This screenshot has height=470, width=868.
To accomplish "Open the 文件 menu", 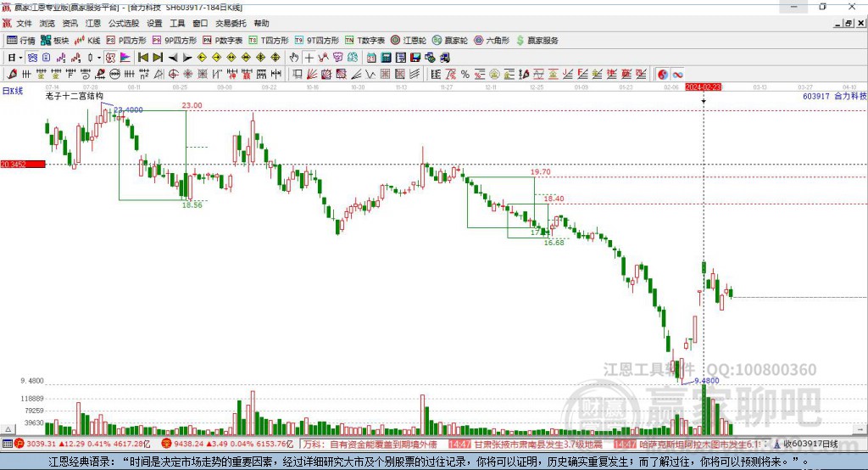I will tap(24, 23).
